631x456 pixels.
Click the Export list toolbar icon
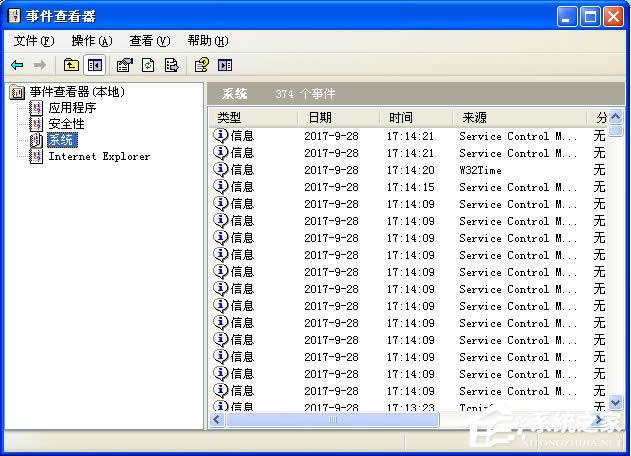click(x=171, y=65)
